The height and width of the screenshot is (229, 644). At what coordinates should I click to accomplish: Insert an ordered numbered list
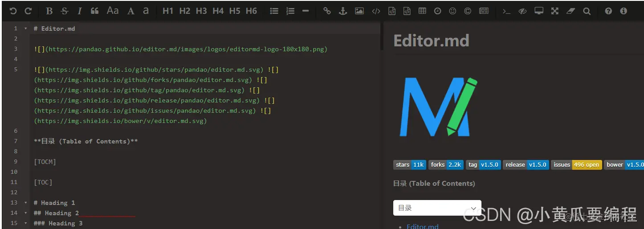point(290,11)
